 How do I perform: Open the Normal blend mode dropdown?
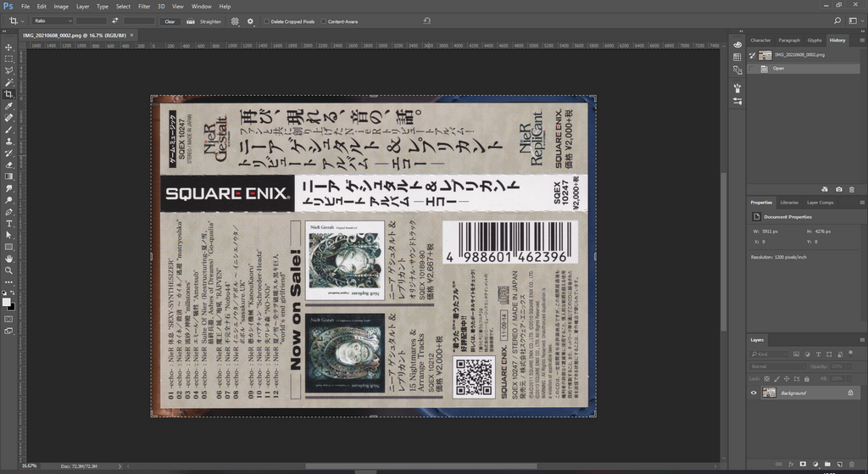[778, 366]
